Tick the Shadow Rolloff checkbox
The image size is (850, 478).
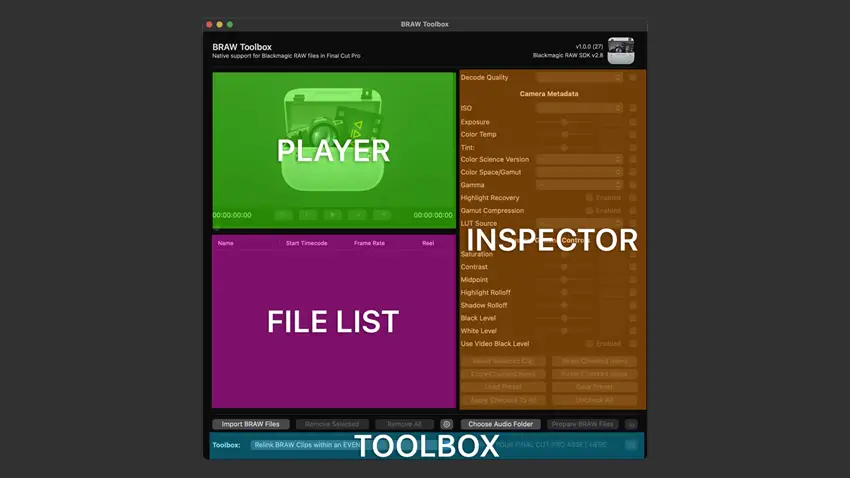tap(633, 305)
